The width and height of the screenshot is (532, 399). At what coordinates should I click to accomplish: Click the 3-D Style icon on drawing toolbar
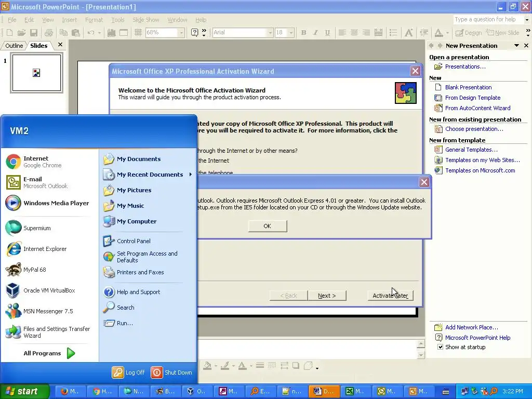(x=308, y=365)
